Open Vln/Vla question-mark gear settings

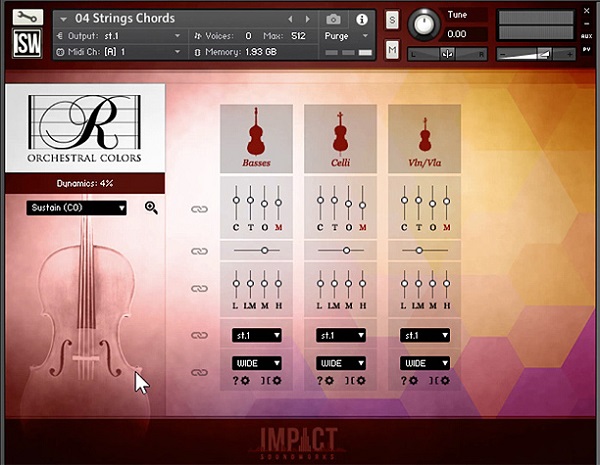coord(410,380)
